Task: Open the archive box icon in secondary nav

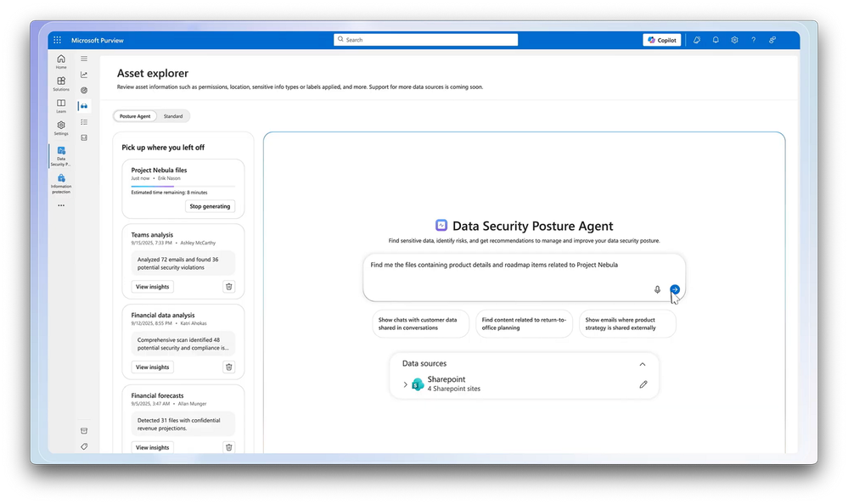Action: (x=84, y=431)
